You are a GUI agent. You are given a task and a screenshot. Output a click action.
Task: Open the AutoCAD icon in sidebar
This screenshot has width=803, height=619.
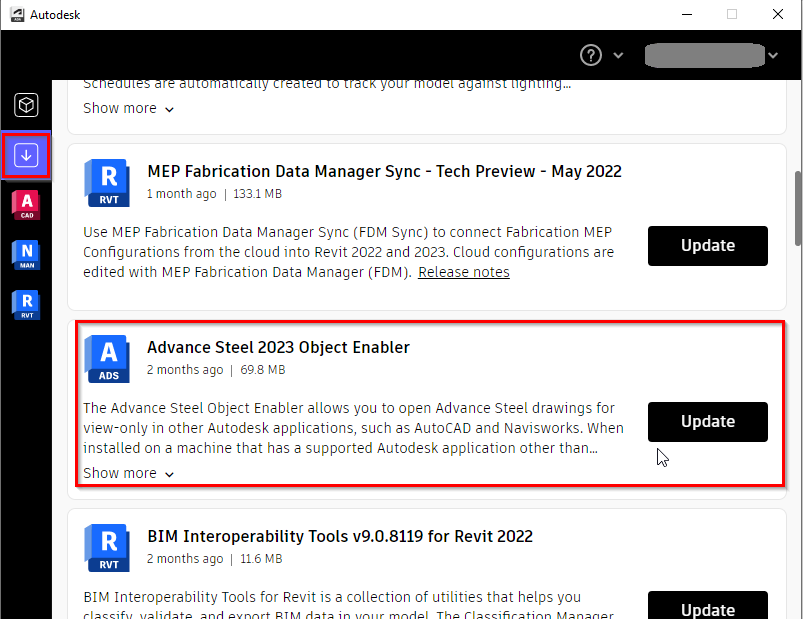click(x=27, y=205)
